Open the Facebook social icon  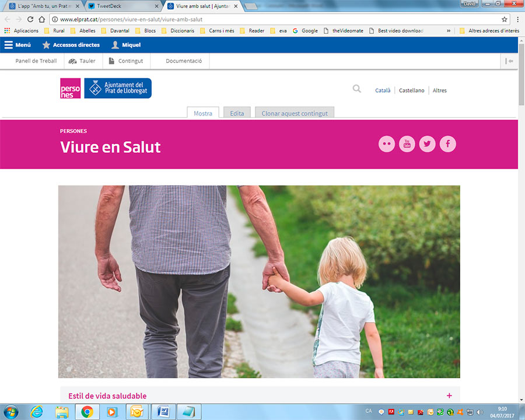click(448, 144)
